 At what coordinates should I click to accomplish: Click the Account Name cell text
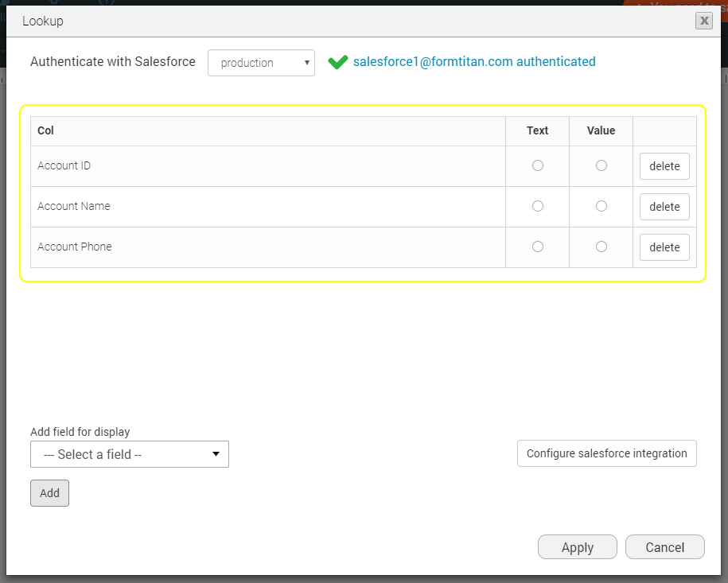tap(74, 206)
